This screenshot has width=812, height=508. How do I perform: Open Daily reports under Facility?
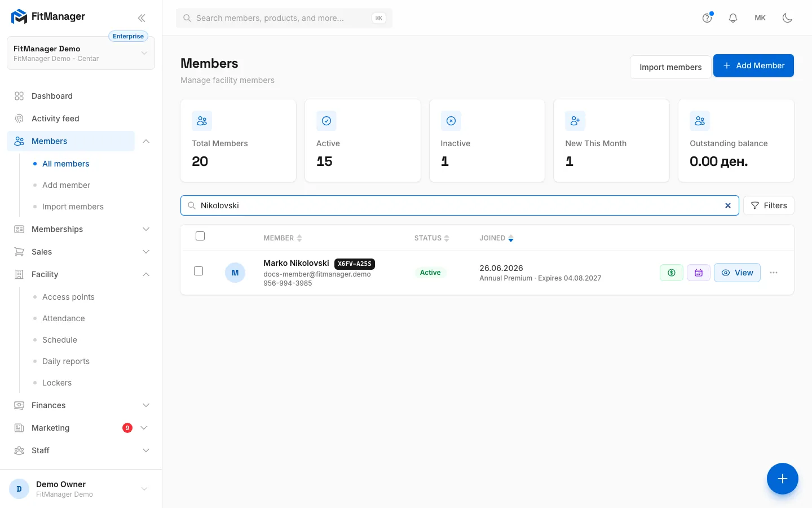(x=66, y=361)
